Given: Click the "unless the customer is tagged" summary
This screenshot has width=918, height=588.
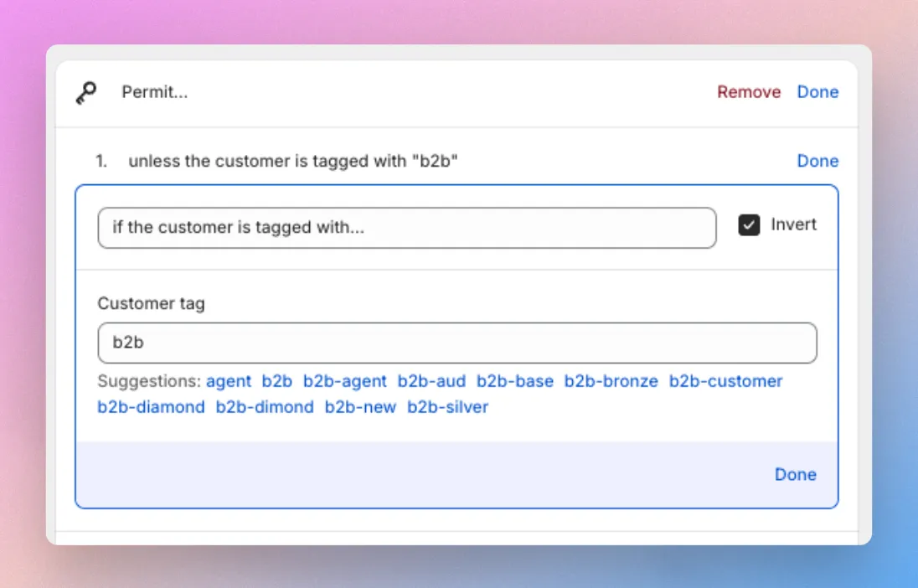Looking at the screenshot, I should 292,161.
